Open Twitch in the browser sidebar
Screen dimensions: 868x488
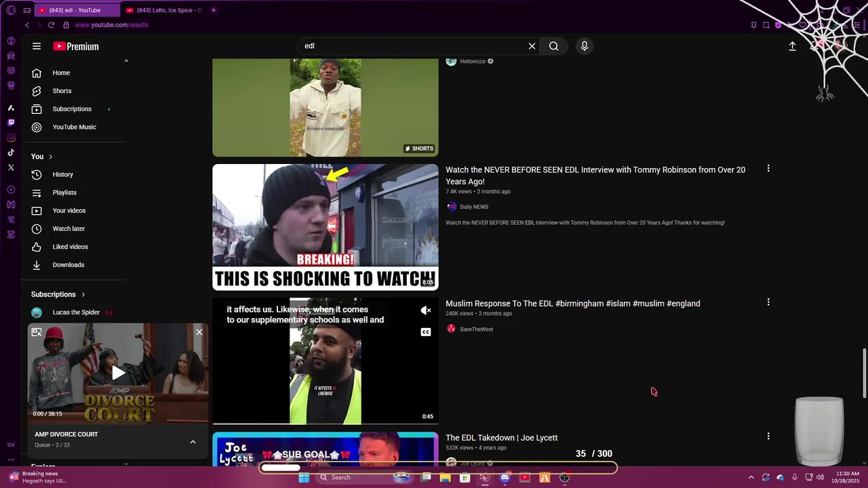[11, 123]
